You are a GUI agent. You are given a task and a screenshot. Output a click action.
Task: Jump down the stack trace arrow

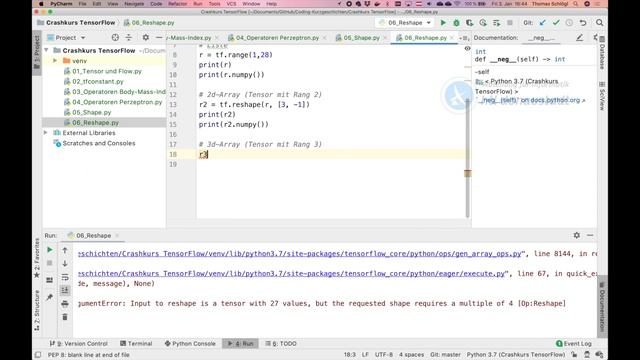(x=65, y=264)
